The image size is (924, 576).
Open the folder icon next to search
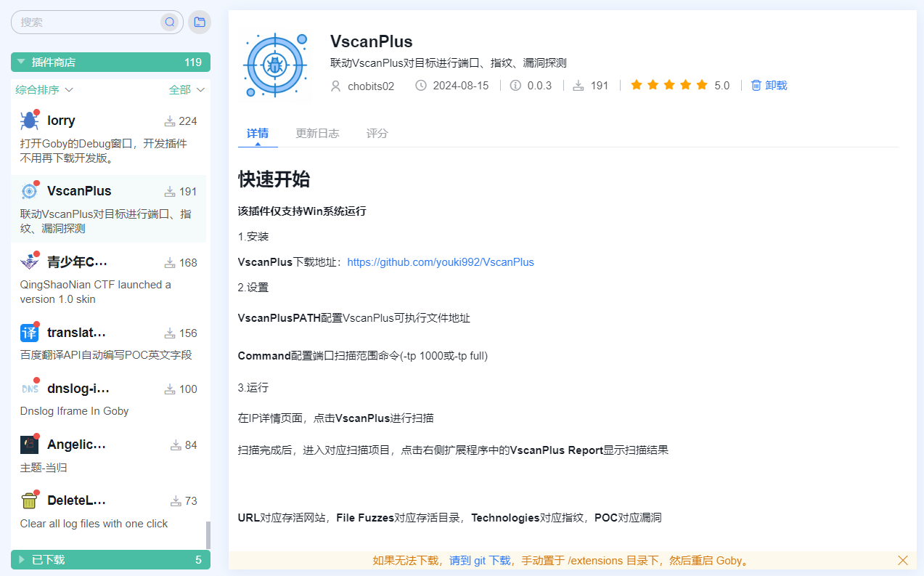coord(200,22)
